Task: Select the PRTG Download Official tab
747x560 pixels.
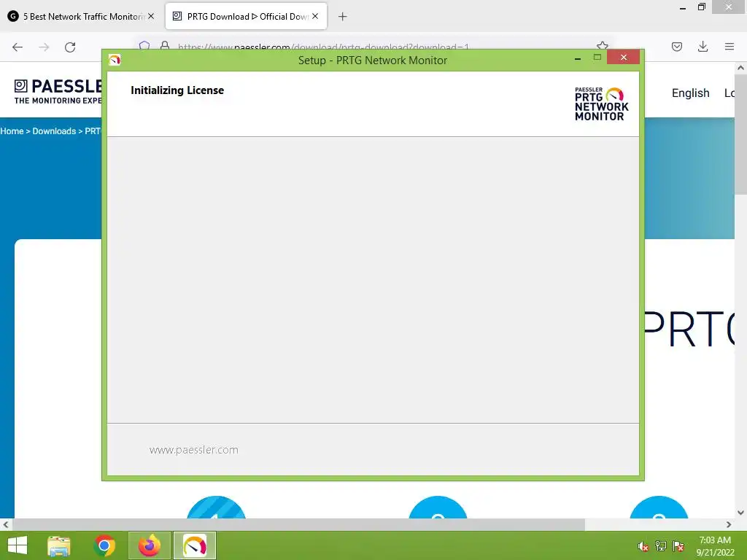Action: tap(246, 16)
